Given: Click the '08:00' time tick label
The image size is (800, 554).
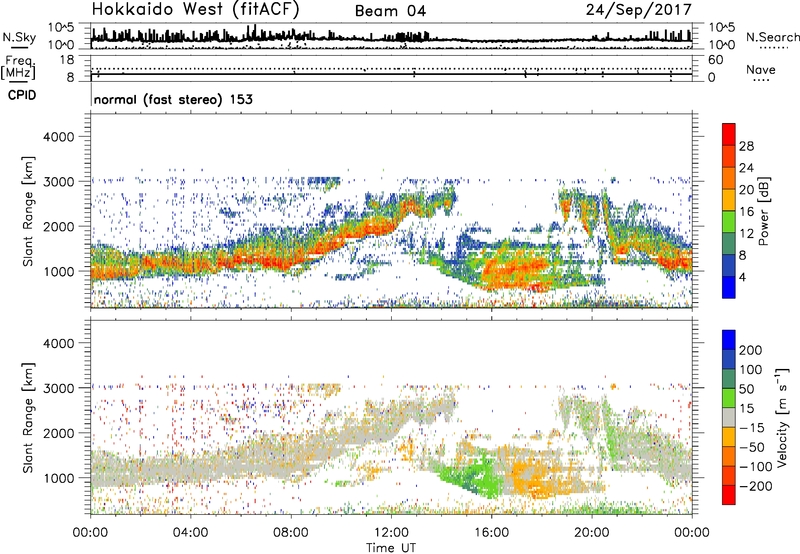Looking at the screenshot, I should [291, 533].
